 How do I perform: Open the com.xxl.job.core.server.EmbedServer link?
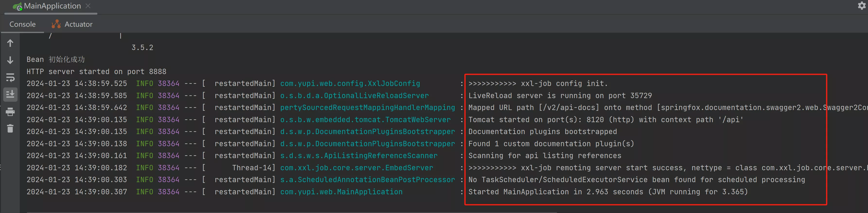click(x=357, y=168)
